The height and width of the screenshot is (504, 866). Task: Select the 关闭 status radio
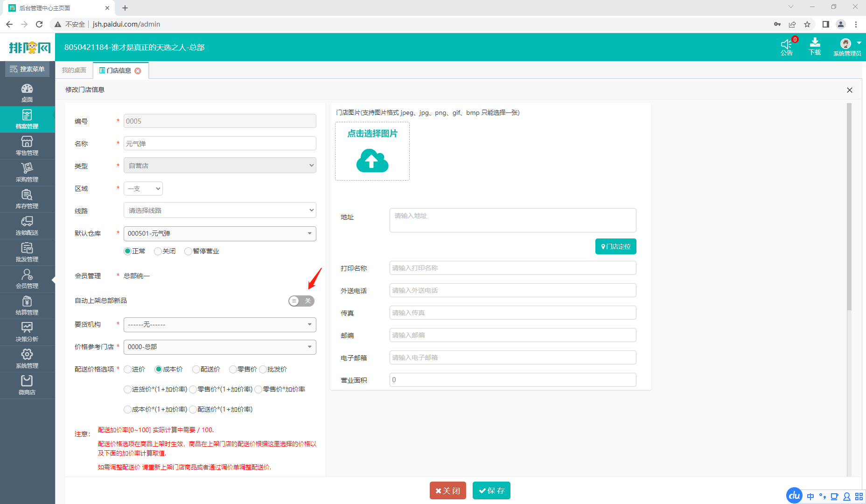coord(158,251)
